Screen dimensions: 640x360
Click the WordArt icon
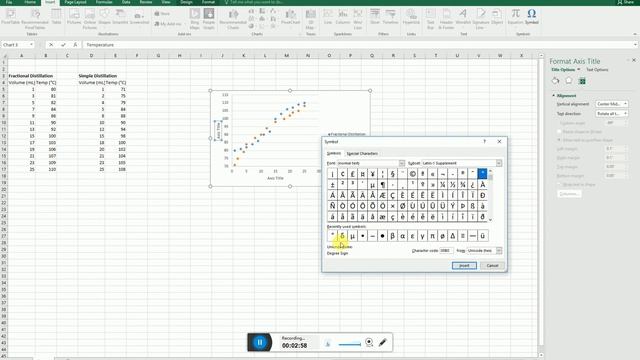[463, 15]
